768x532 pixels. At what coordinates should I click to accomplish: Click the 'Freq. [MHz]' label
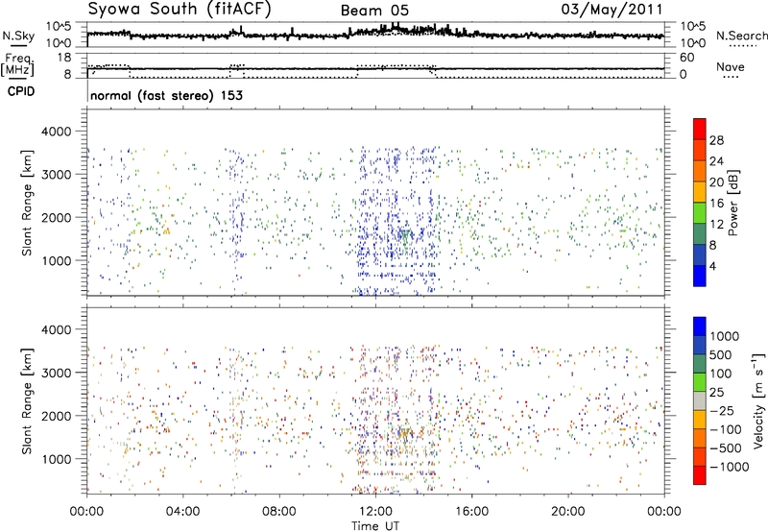click(17, 64)
